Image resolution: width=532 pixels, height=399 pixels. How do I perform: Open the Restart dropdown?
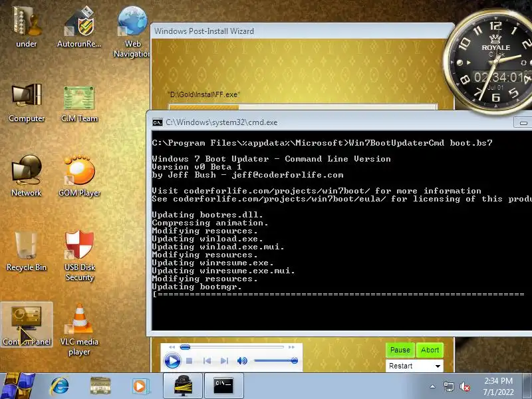tap(414, 366)
